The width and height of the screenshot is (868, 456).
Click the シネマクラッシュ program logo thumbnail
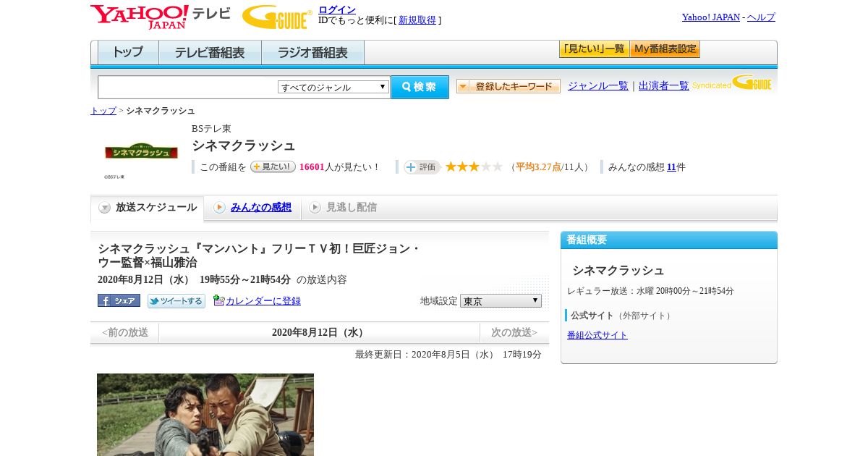point(141,151)
